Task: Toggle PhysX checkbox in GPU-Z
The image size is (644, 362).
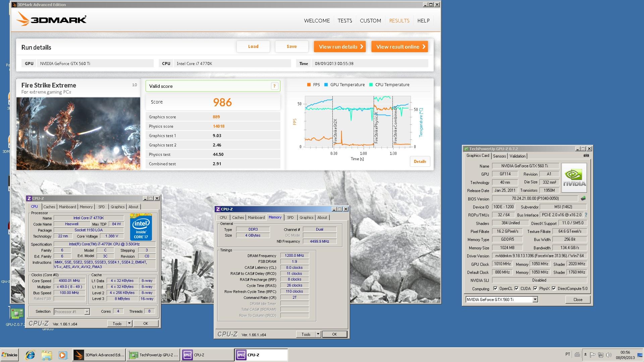Action: (535, 288)
